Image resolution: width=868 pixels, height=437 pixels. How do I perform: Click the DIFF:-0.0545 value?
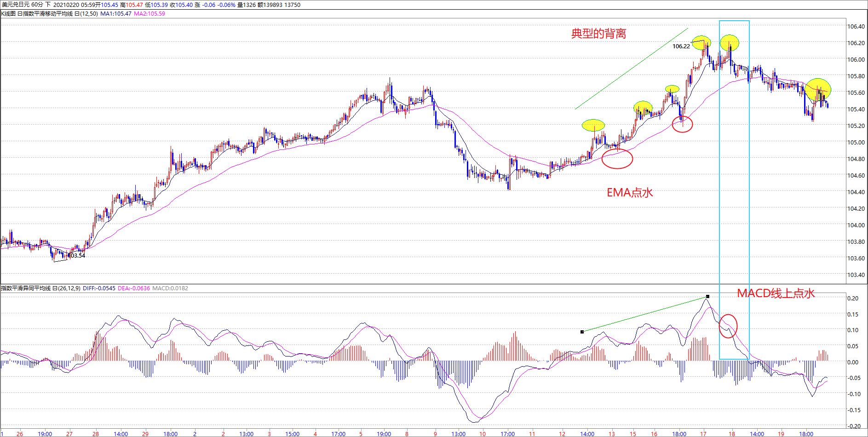click(x=99, y=288)
